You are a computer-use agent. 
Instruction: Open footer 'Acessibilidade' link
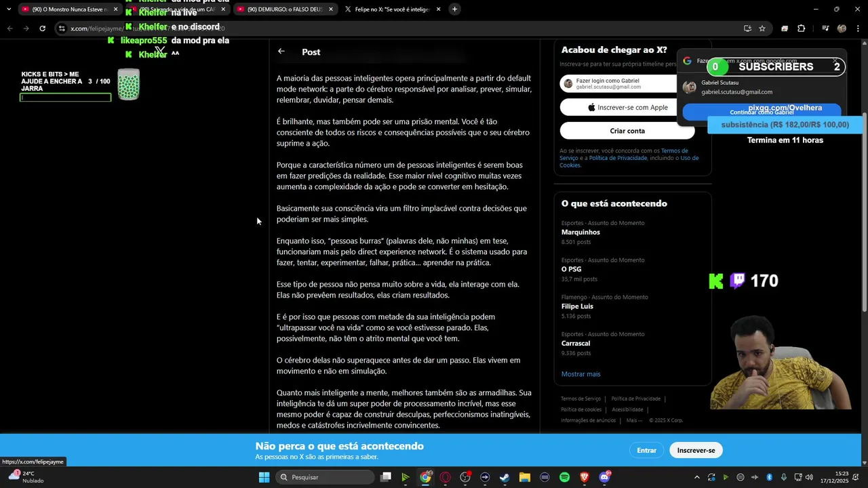pyautogui.click(x=627, y=409)
